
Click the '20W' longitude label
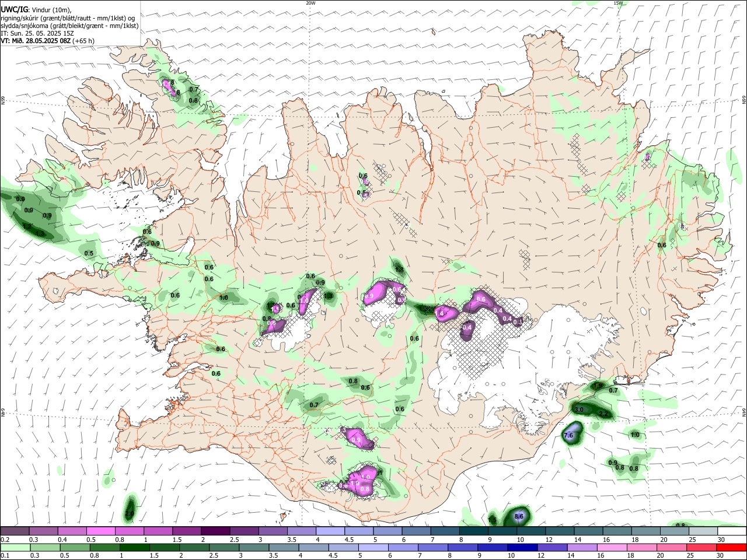[x=310, y=3]
